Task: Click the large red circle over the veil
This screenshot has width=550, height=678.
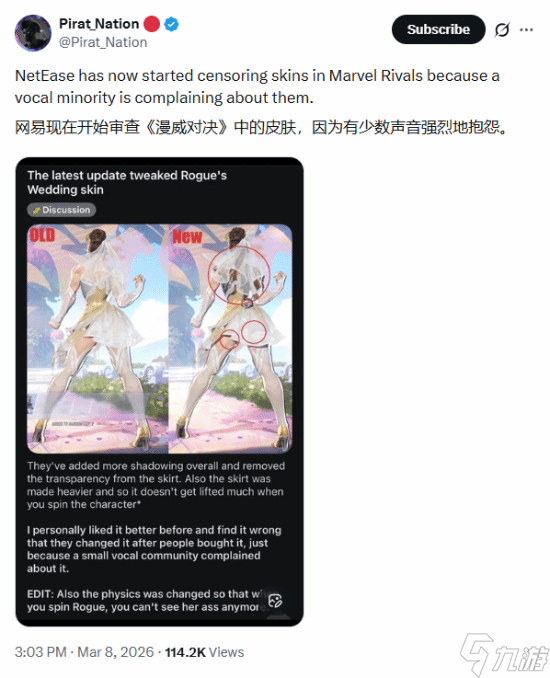Action: click(239, 275)
